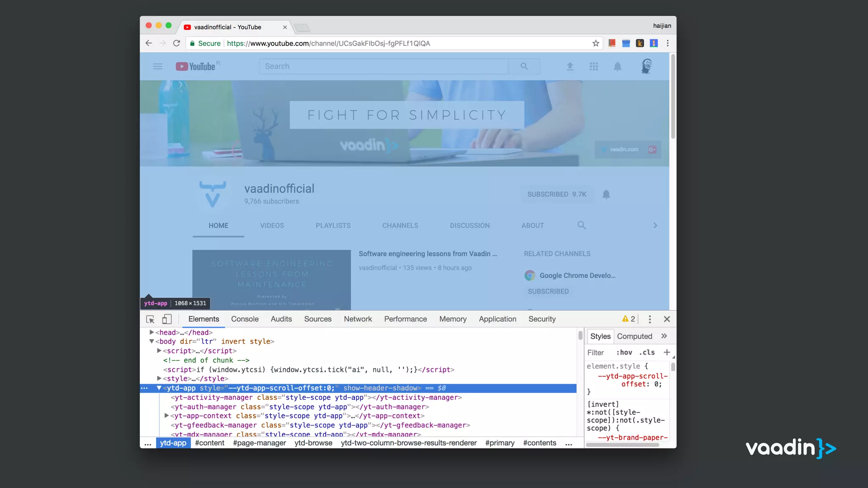Click the DevTools inspect element picker icon
The width and height of the screenshot is (868, 488).
150,319
